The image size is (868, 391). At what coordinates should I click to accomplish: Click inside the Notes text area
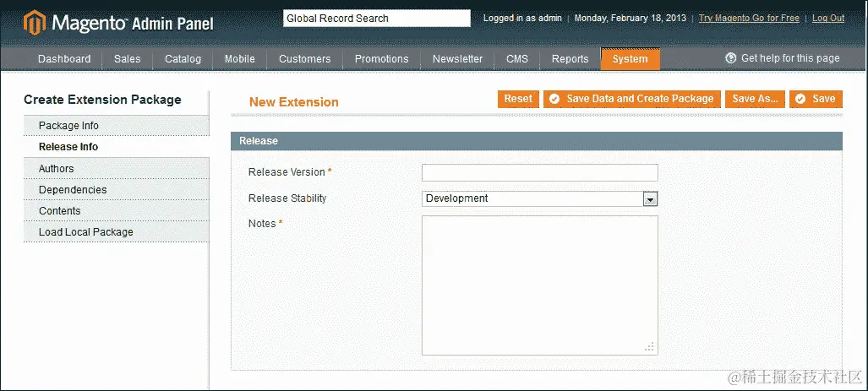(540, 285)
